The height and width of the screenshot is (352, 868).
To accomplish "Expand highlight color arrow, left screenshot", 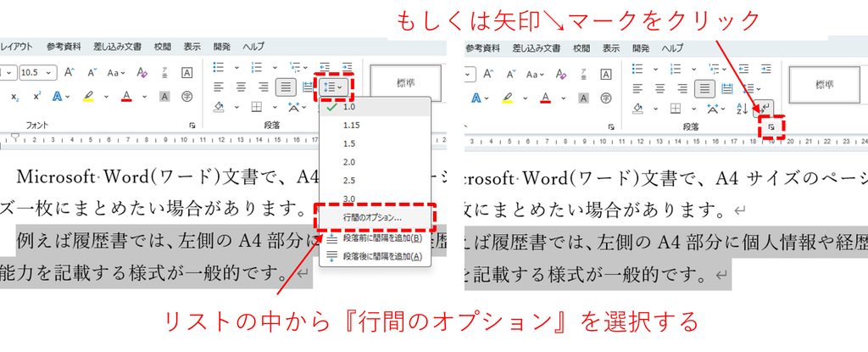I will pos(106,97).
